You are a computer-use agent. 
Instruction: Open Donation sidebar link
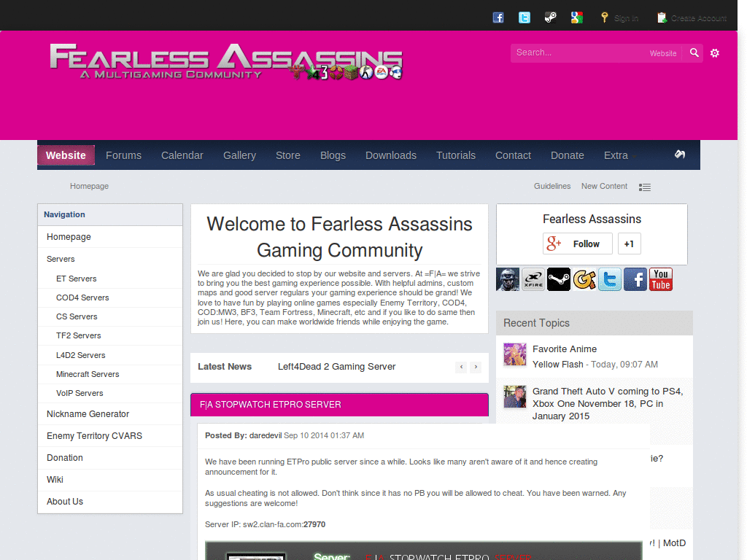point(110,458)
